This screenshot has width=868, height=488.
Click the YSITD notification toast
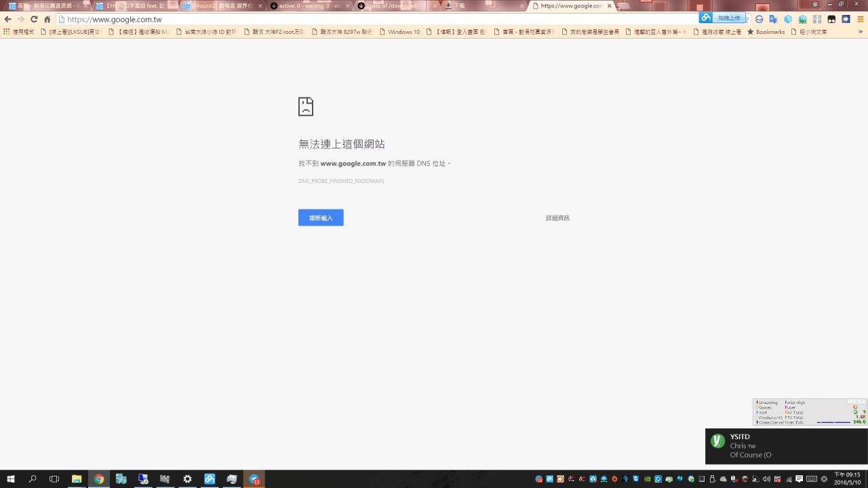787,446
